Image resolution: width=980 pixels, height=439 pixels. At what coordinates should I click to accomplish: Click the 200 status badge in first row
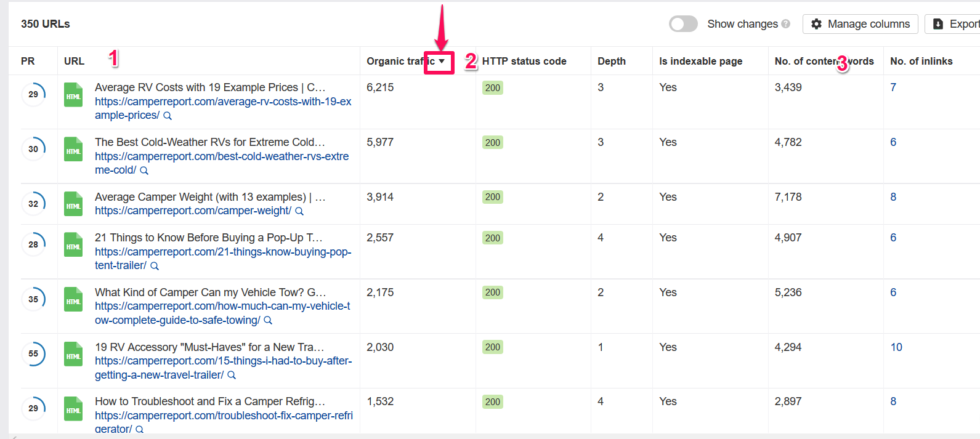click(493, 88)
